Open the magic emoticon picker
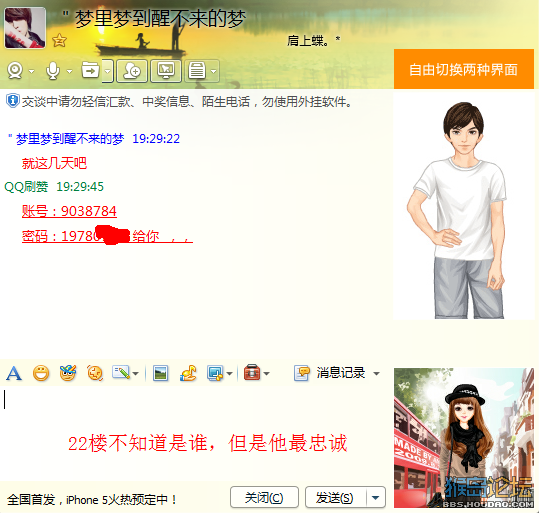539x513 pixels. (68, 373)
